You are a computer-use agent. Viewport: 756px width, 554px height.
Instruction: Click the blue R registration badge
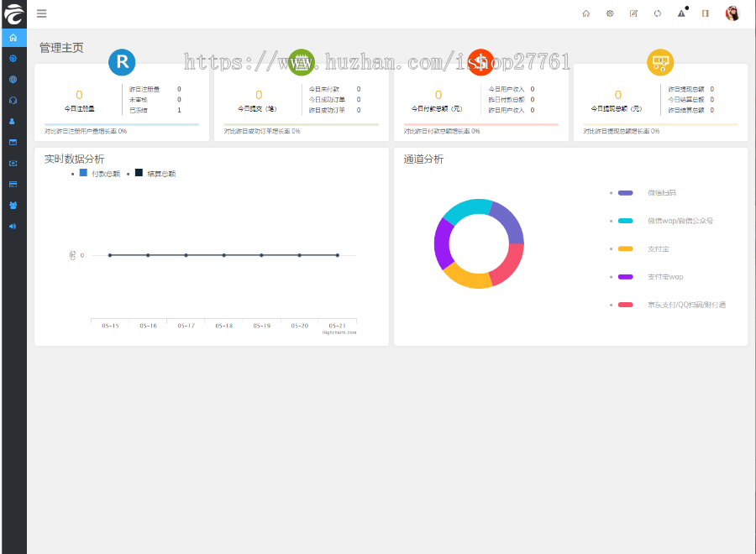point(122,62)
